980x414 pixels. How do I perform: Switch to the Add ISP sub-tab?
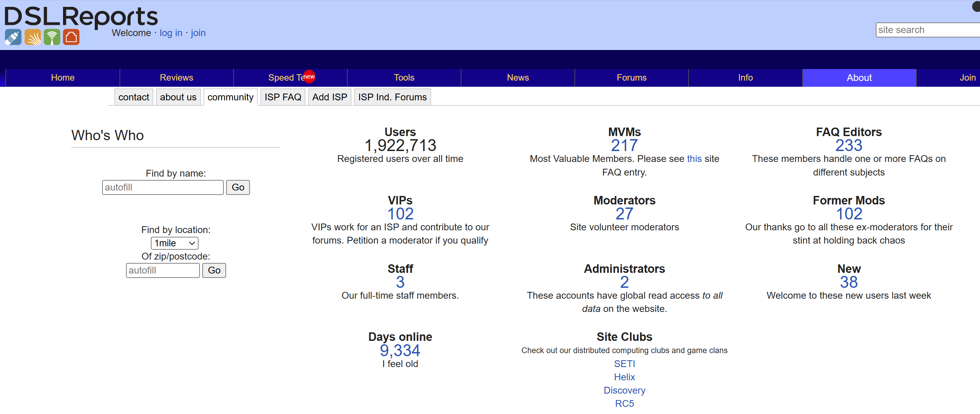pos(330,97)
